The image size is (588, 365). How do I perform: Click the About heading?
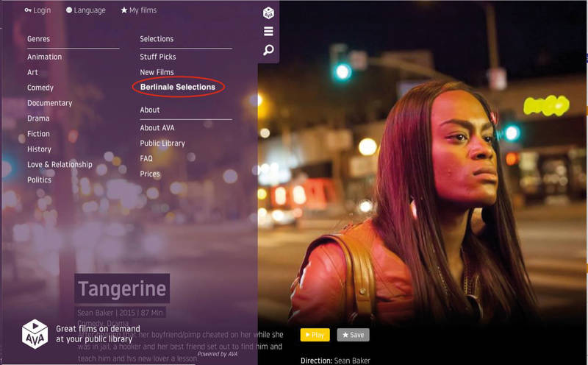150,110
